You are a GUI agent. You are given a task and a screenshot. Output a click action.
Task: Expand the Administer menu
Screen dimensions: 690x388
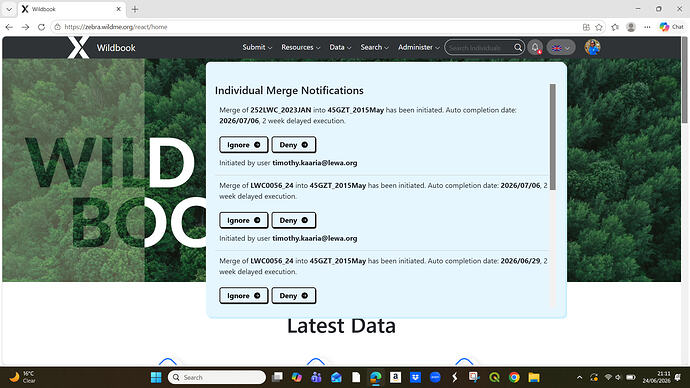click(x=418, y=47)
